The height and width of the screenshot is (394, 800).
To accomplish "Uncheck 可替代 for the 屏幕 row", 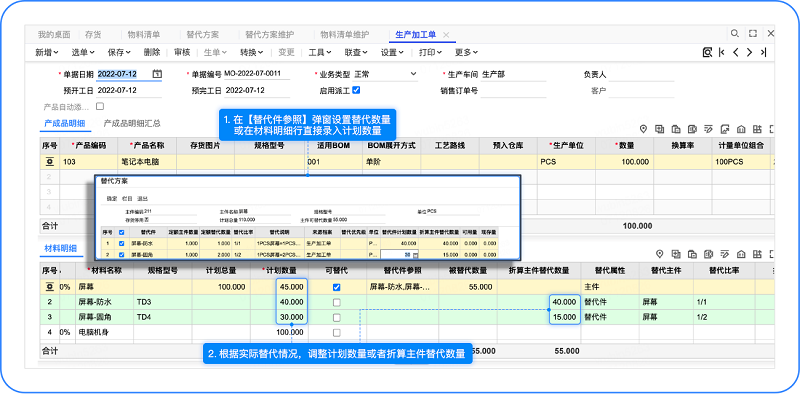I will (336, 287).
